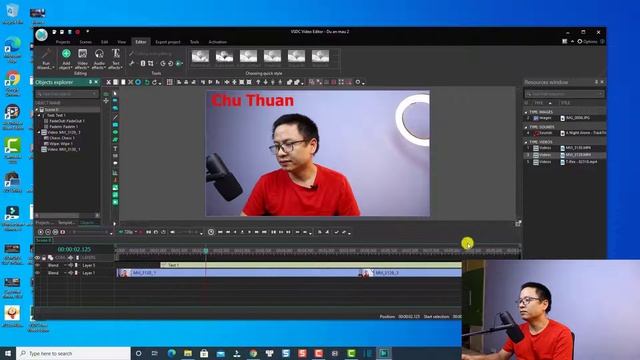Viewport: 640px width, 360px height.
Task: Click the Options button at top right
Action: (587, 41)
